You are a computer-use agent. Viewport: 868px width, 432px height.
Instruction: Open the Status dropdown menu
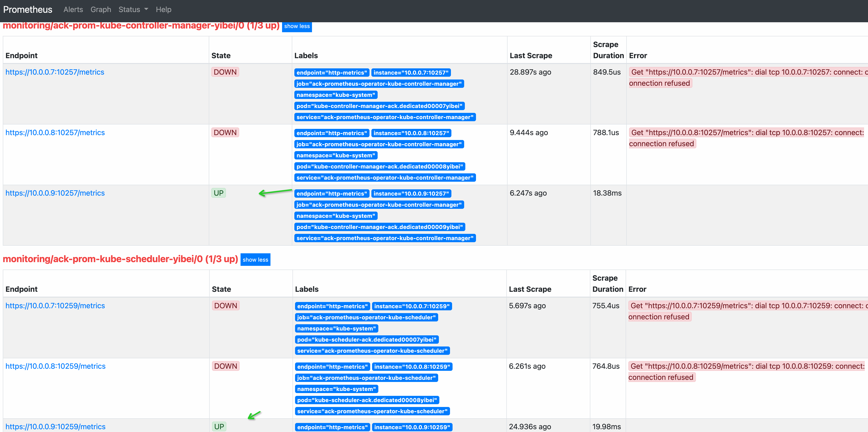coord(133,10)
